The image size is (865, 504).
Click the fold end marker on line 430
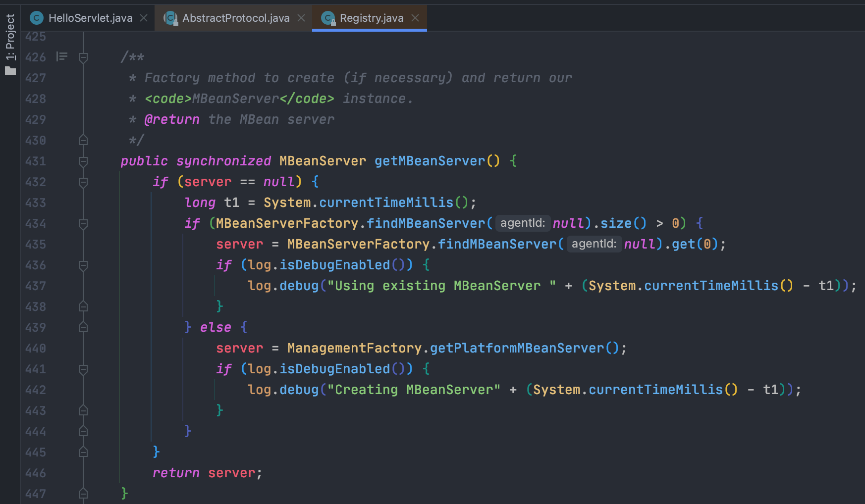click(83, 141)
